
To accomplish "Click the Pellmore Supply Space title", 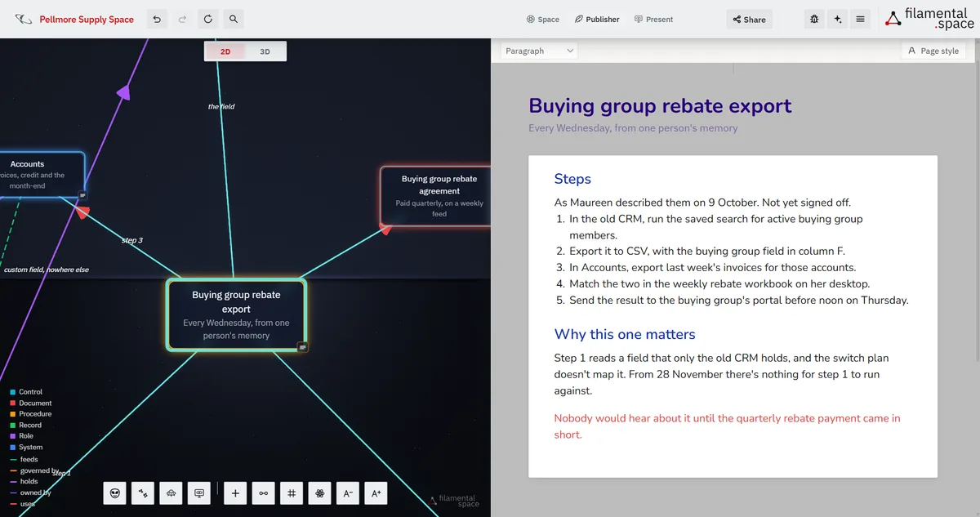I will coord(87,20).
